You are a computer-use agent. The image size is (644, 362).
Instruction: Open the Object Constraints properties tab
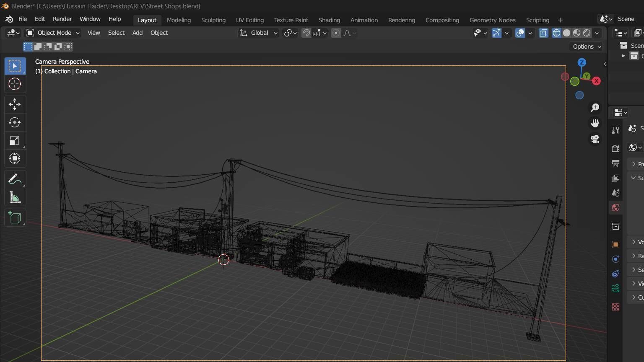[x=615, y=274]
